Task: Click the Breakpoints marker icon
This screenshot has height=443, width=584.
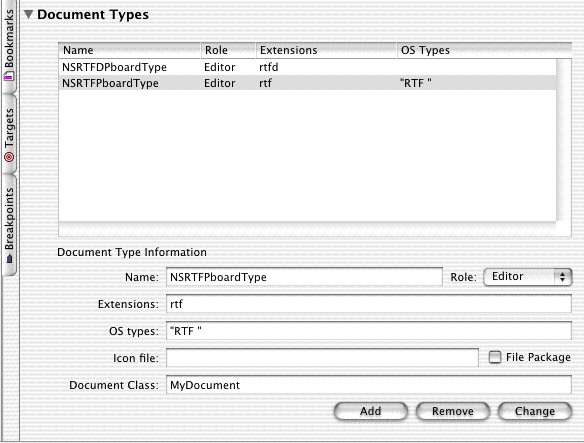Action: click(9, 259)
